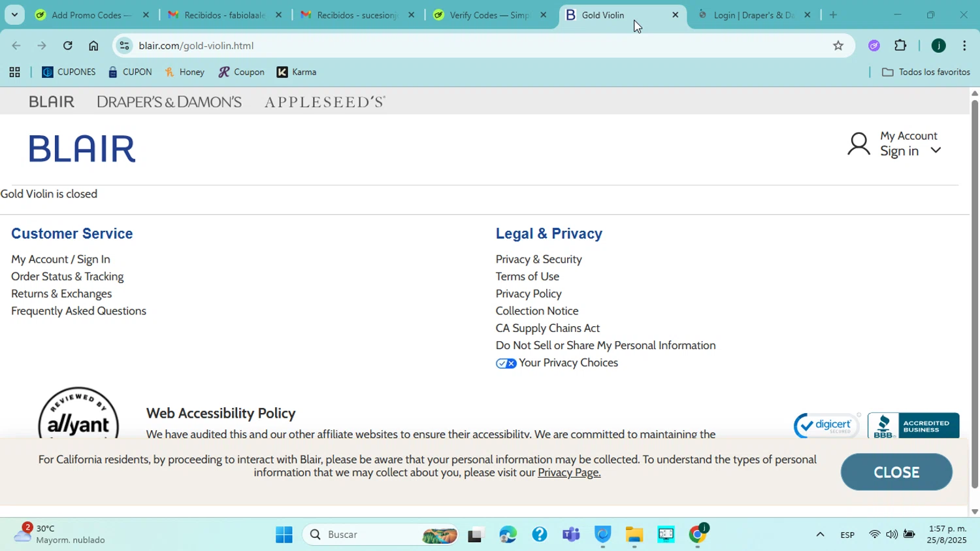
Task: Open Returns & Exchanges link
Action: click(x=61, y=294)
